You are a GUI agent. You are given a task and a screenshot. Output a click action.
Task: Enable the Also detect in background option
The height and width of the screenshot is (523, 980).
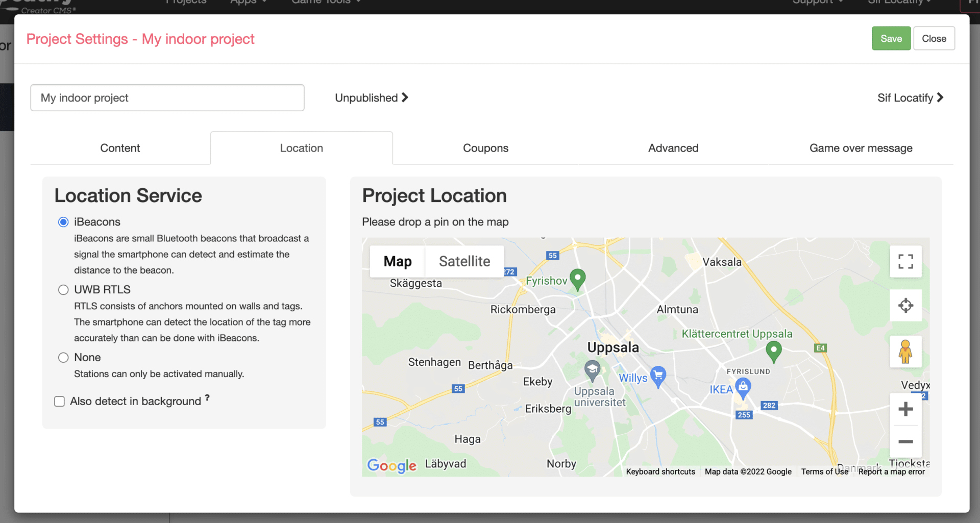tap(59, 401)
